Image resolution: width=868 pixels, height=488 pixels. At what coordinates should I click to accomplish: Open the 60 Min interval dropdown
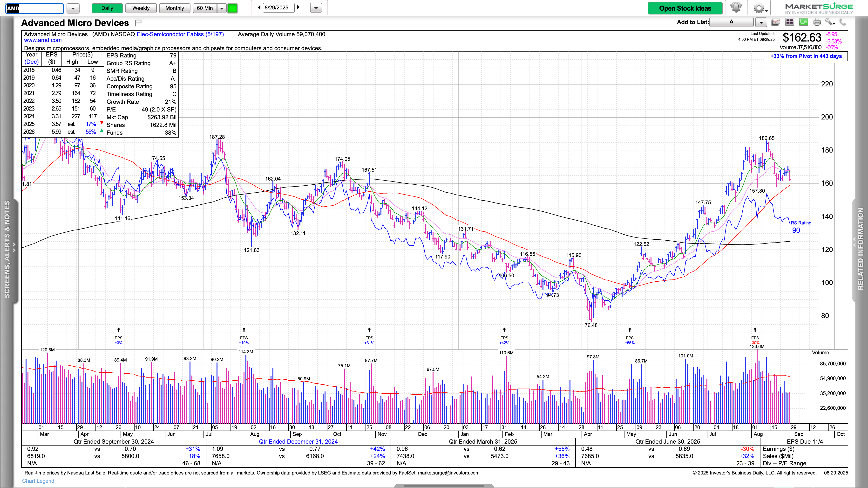222,8
